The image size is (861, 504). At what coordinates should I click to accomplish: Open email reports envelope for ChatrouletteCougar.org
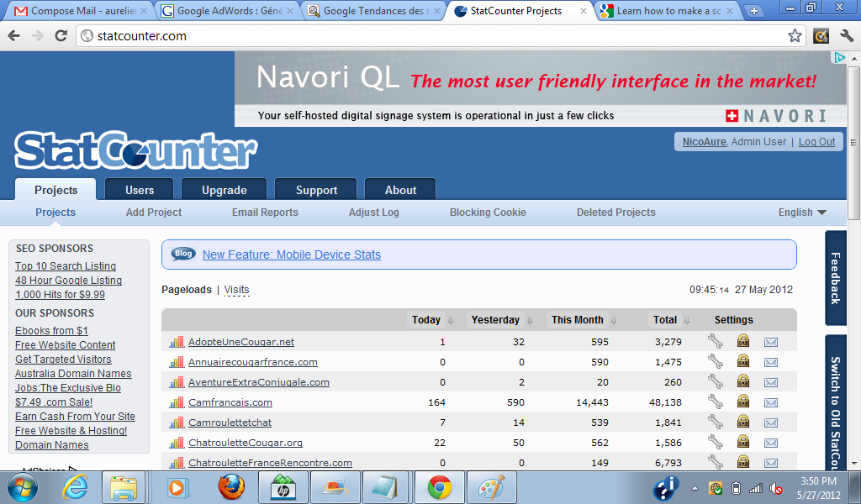771,443
